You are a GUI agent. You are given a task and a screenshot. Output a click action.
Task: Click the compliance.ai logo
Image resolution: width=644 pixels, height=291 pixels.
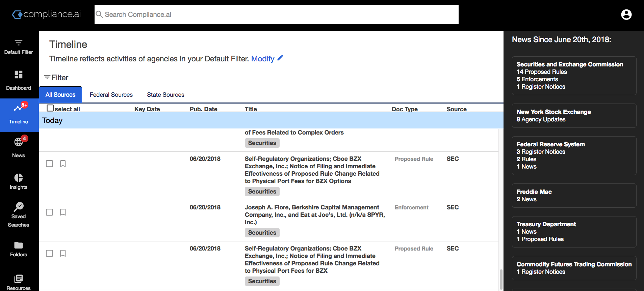(x=47, y=14)
